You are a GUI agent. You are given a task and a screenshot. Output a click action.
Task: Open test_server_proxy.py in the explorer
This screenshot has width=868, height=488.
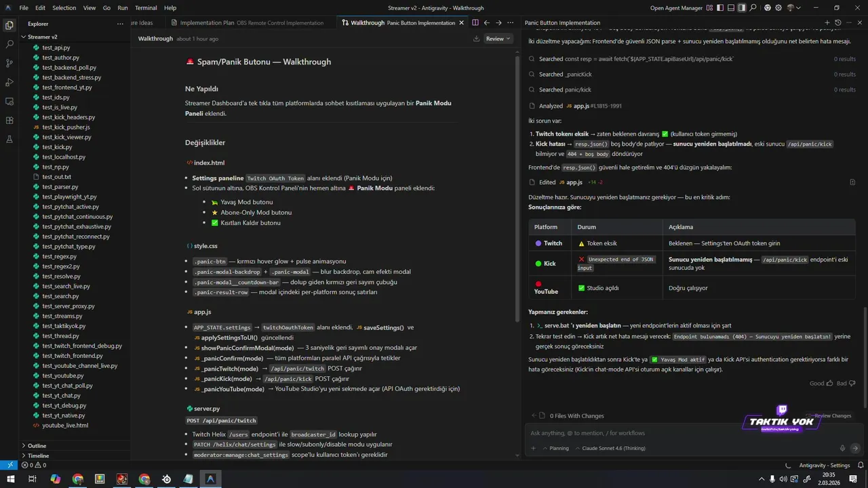click(68, 306)
